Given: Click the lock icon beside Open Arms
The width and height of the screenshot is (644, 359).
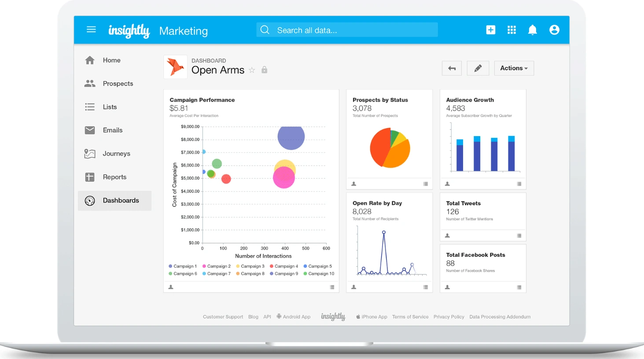Looking at the screenshot, I should [x=264, y=70].
